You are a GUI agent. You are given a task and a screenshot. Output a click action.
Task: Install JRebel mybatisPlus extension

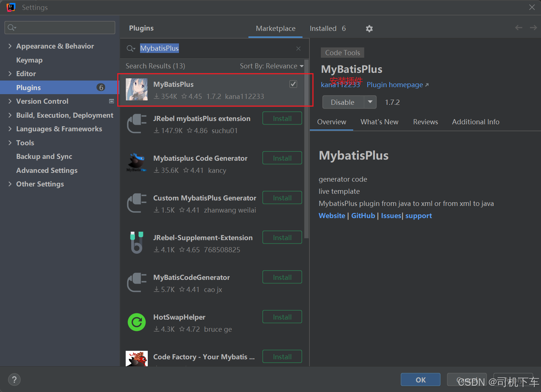click(282, 118)
